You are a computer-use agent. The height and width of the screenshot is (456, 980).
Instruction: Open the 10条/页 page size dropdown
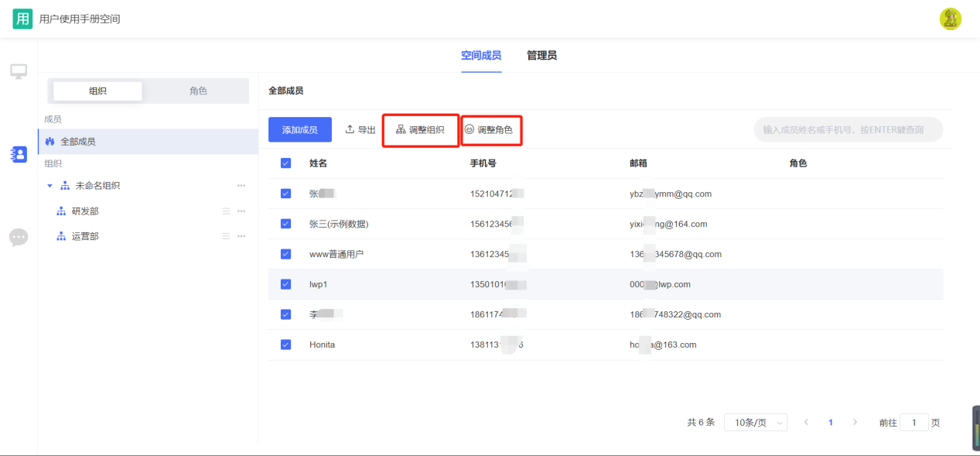756,423
